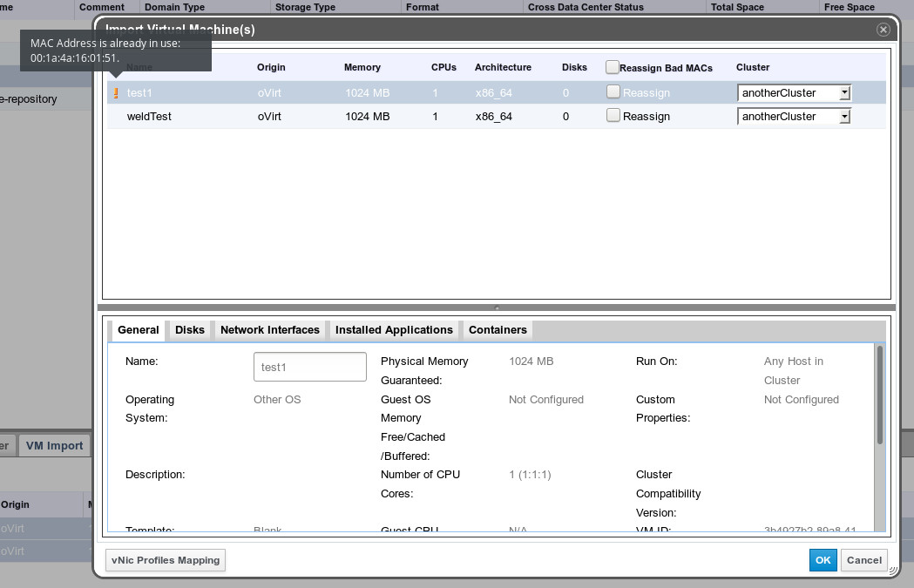
Task: Click the orange warning icon beside test1
Action: pyautogui.click(x=116, y=93)
